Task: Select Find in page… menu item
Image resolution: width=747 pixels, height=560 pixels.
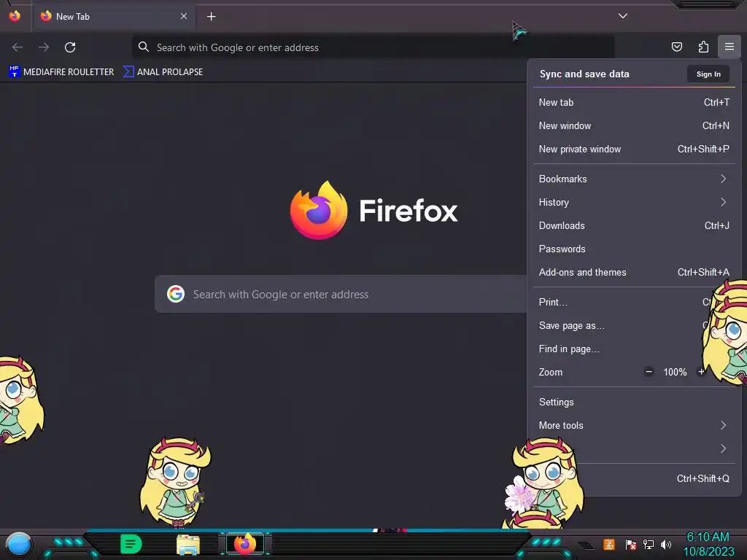Action: (634, 349)
